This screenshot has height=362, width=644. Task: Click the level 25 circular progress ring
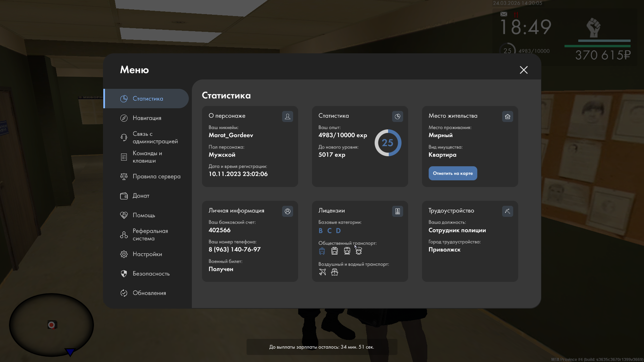point(387,143)
